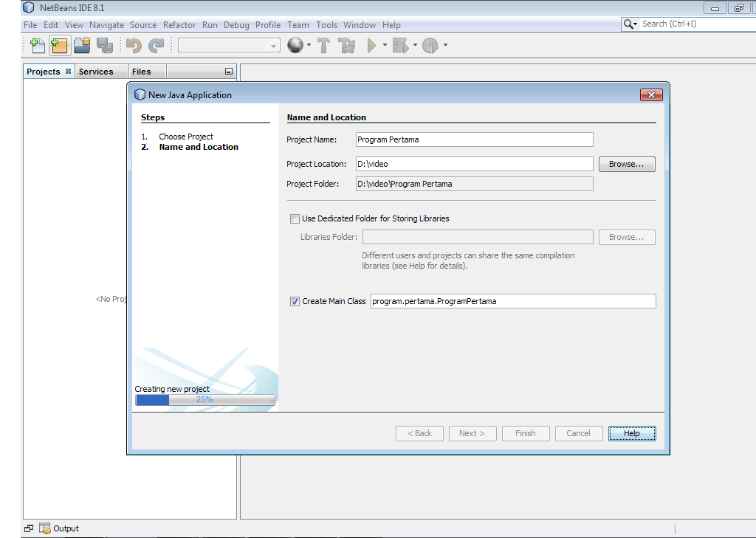Click the Finish button
The height and width of the screenshot is (538, 756).
(525, 433)
